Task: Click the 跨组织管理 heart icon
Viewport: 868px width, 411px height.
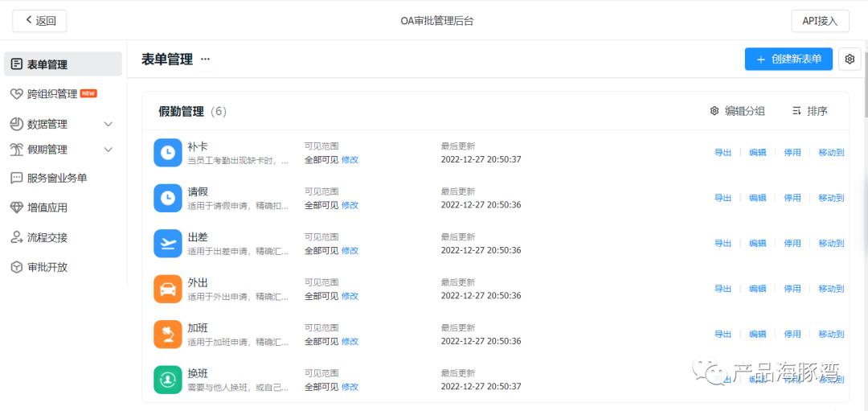Action: (x=17, y=93)
